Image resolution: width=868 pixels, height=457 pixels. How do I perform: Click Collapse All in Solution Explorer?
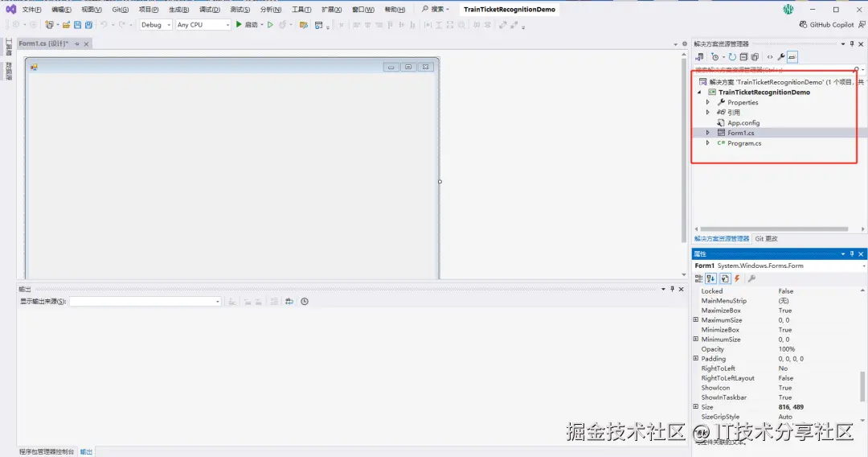tap(743, 56)
